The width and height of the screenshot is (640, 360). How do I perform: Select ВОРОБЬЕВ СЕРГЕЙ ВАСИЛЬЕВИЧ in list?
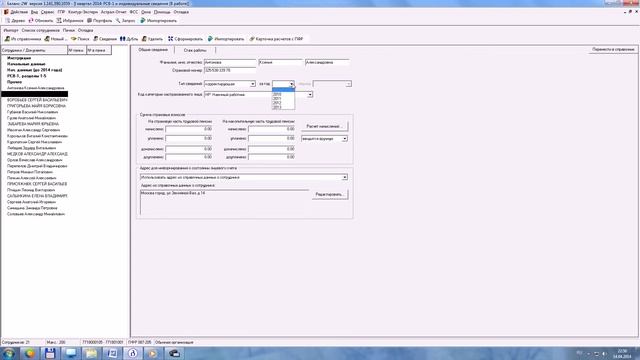click(37, 100)
